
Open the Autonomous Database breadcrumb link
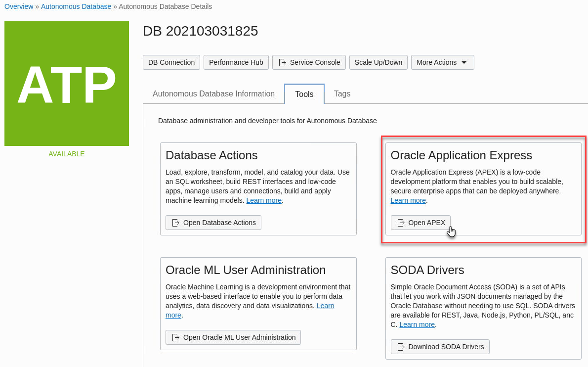pos(76,6)
